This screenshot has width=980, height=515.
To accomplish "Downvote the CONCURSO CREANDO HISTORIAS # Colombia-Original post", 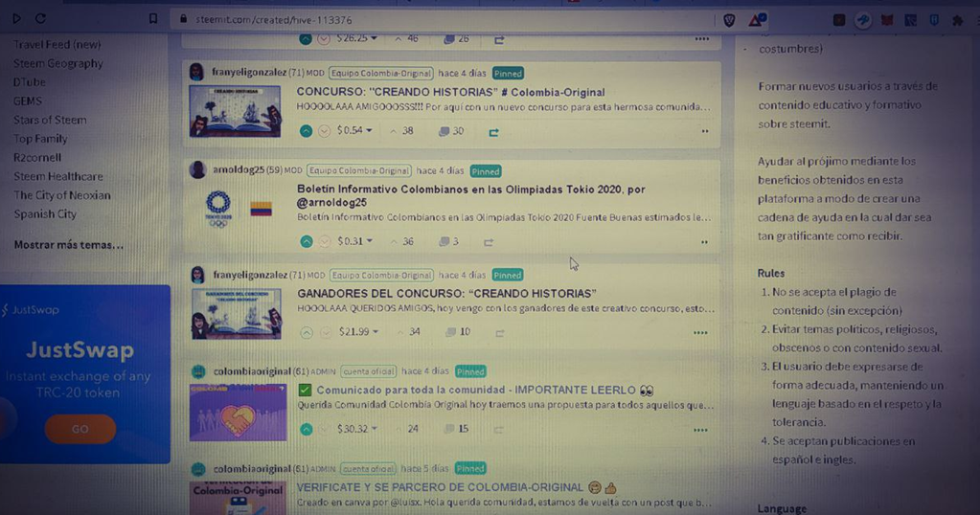I will click(x=324, y=131).
